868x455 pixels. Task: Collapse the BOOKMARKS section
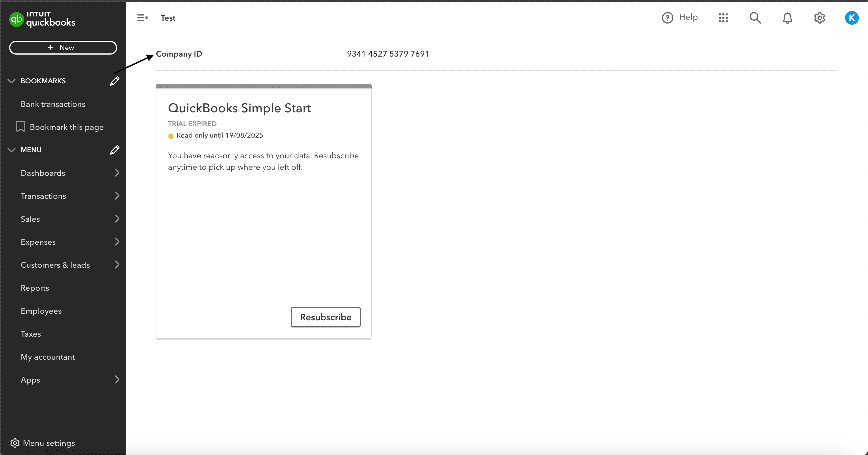12,81
